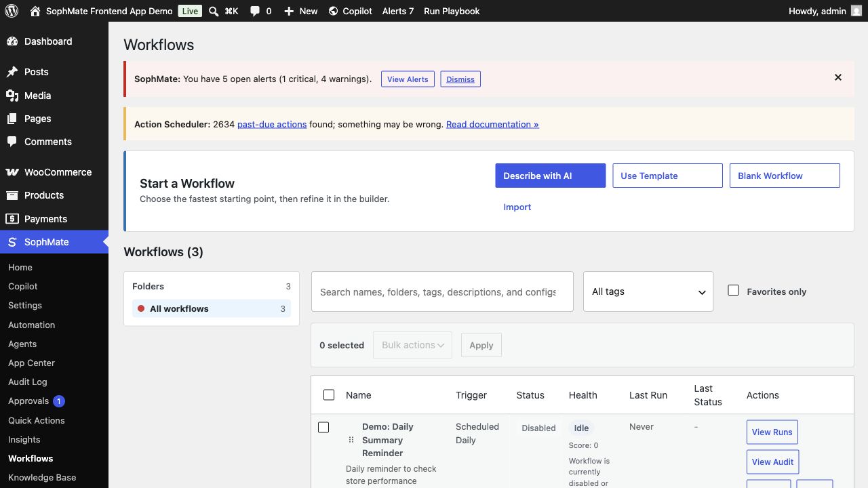This screenshot has height=488, width=868.
Task: Click the Pages icon in sidebar
Action: [12, 119]
